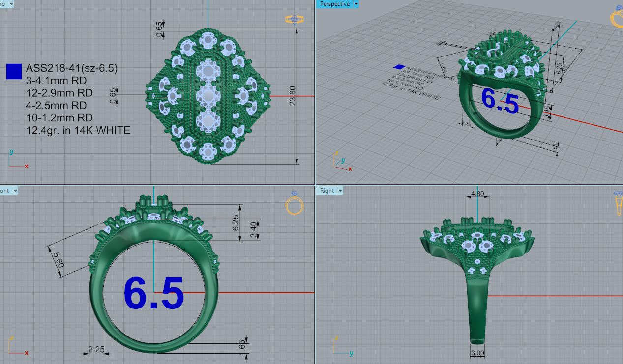Open the Top viewport dropdown arrow
623x364 pixels.
pos(11,4)
